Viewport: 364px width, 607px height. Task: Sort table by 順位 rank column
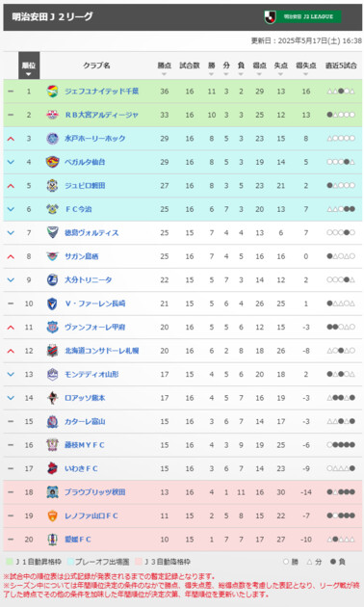tap(29, 66)
